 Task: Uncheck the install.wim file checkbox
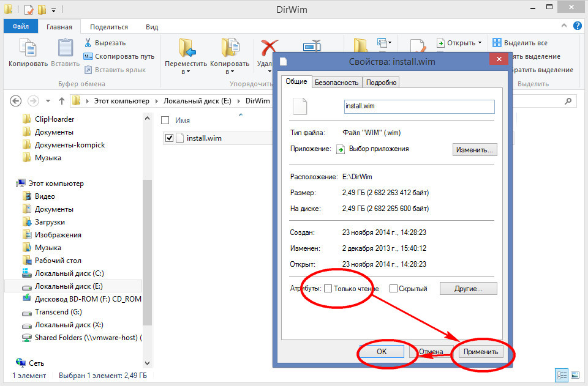(x=169, y=138)
